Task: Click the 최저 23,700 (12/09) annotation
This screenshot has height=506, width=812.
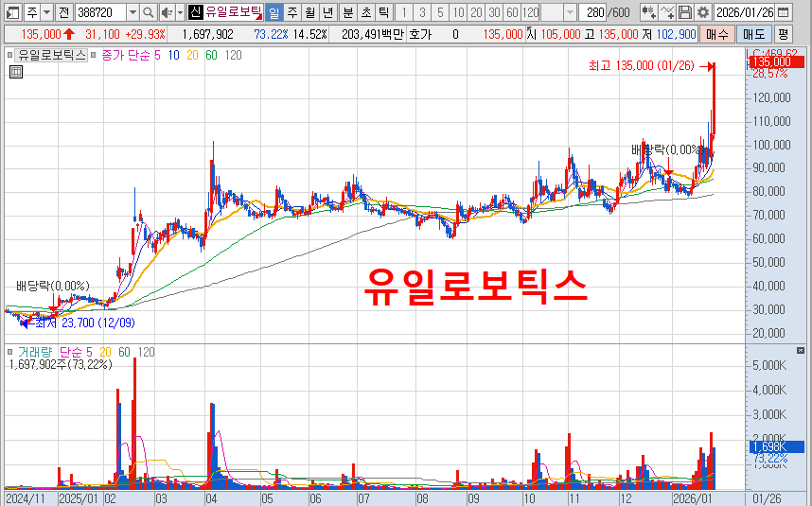Action: click(85, 323)
